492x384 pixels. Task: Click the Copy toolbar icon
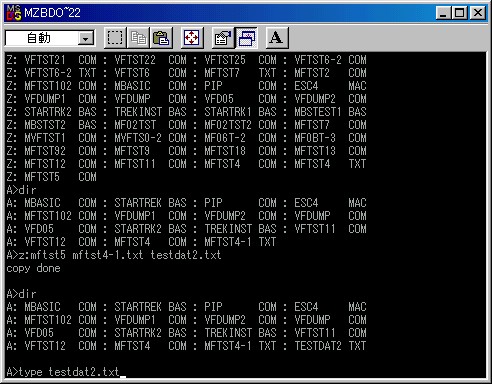(138, 38)
